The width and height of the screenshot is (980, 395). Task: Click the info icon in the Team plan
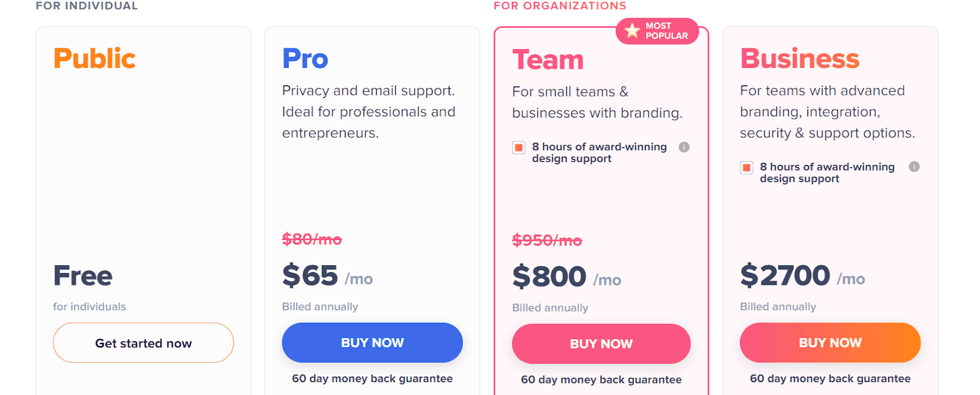click(x=684, y=147)
